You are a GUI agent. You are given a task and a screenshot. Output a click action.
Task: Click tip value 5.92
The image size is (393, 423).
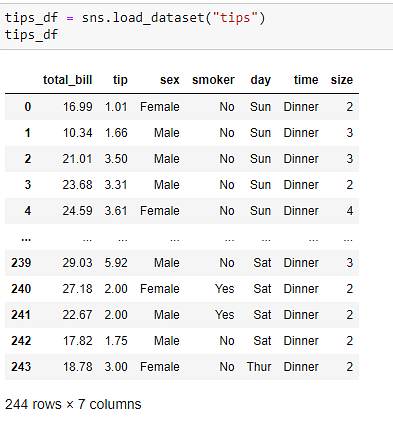point(116,263)
